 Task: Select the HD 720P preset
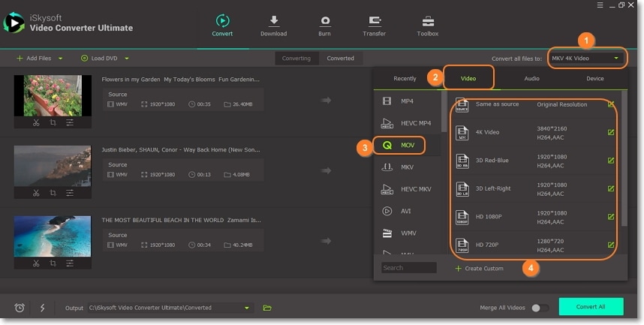534,245
